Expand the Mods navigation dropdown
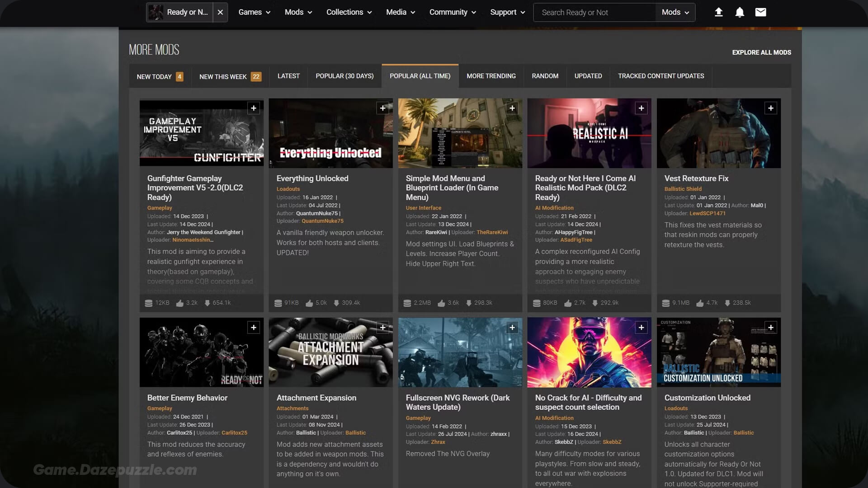Viewport: 868px width, 488px height. [298, 12]
